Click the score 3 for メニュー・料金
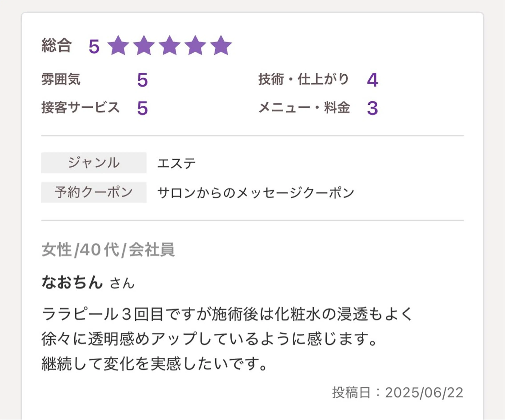 click(372, 108)
